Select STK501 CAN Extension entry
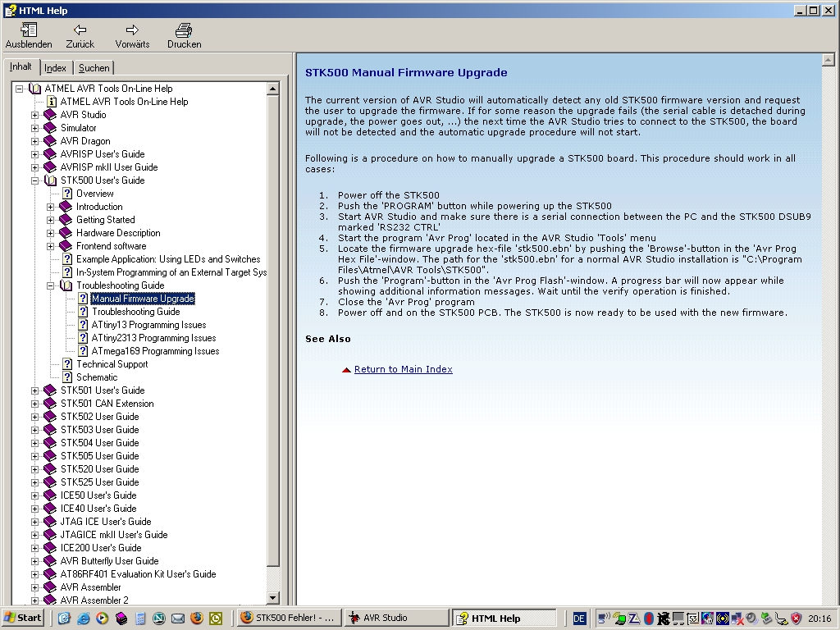Viewport: 840px width, 630px height. point(107,404)
